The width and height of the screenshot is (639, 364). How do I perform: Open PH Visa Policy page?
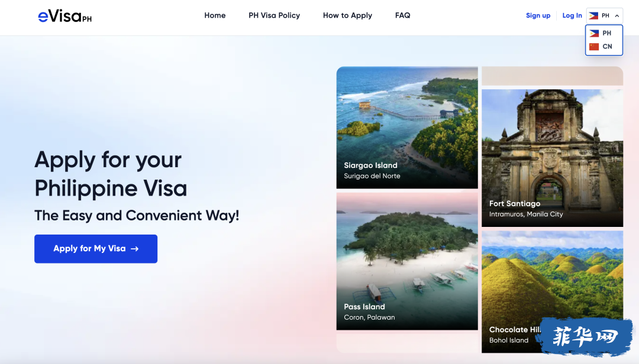click(275, 15)
